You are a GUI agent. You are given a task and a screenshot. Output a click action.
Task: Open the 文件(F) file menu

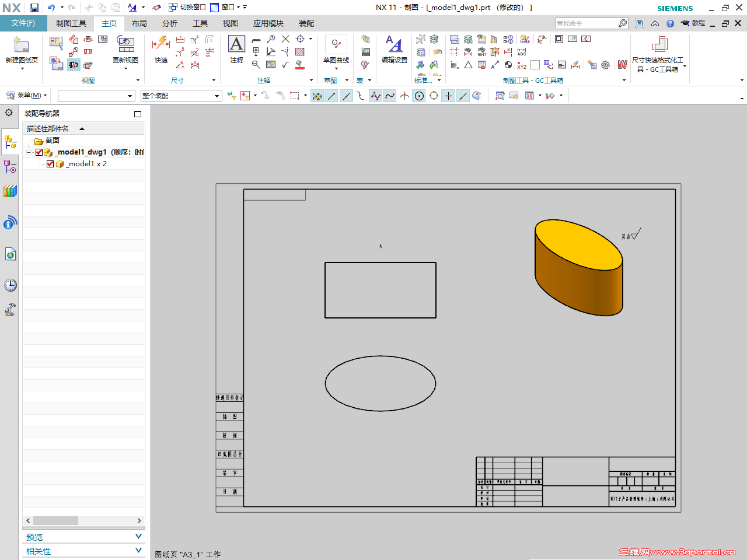click(x=23, y=23)
